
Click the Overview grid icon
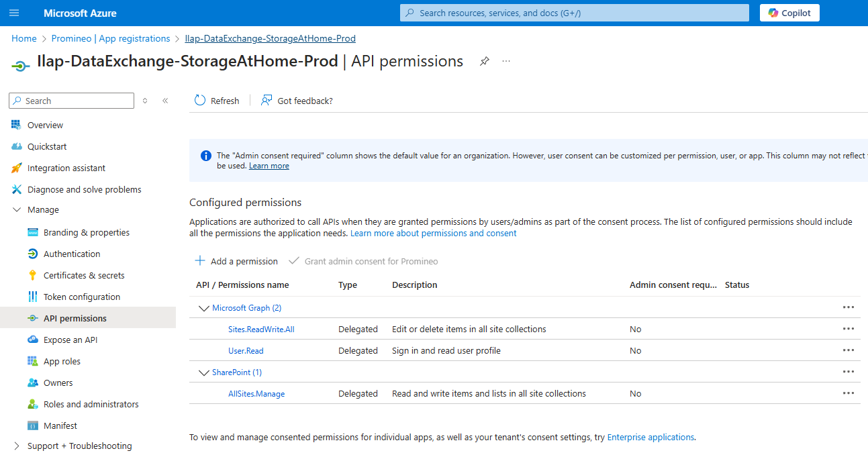pos(17,125)
